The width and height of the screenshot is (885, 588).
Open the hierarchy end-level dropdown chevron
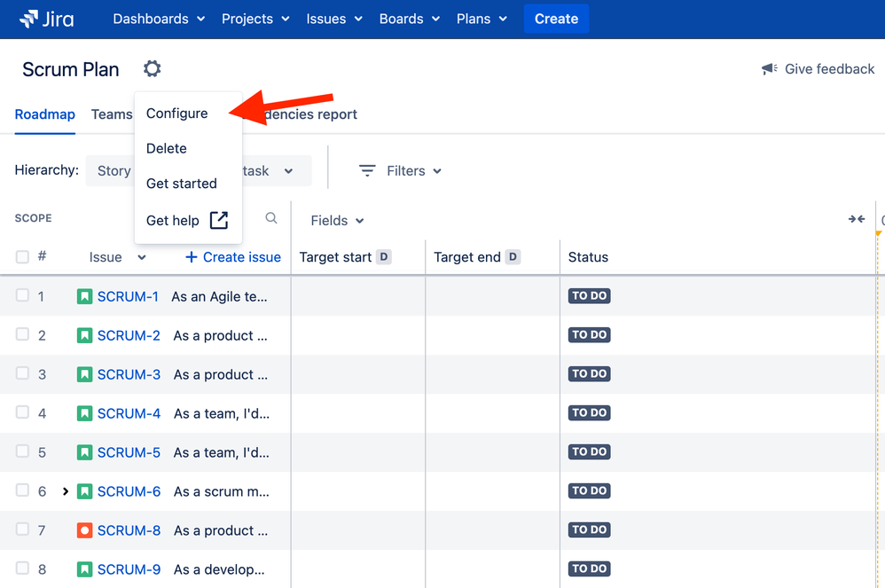point(288,171)
